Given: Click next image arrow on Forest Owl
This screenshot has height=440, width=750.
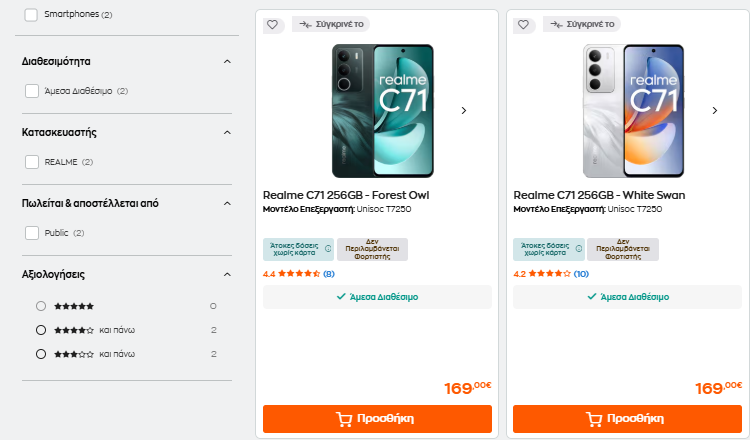Looking at the screenshot, I should click(464, 110).
